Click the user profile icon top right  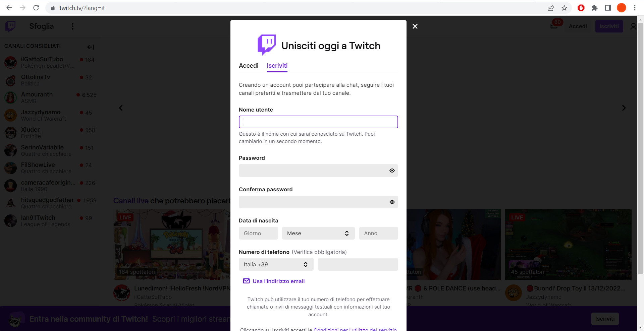click(633, 26)
